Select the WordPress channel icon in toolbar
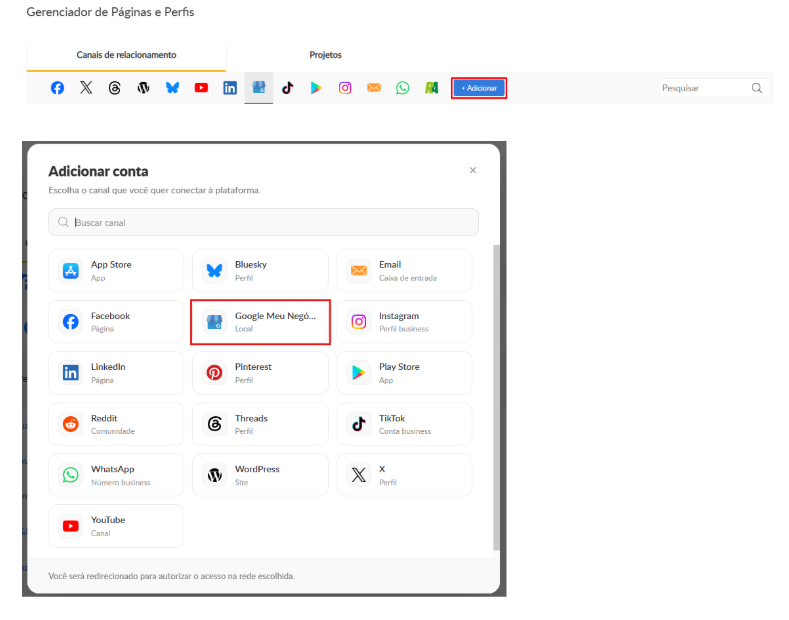 pos(143,88)
